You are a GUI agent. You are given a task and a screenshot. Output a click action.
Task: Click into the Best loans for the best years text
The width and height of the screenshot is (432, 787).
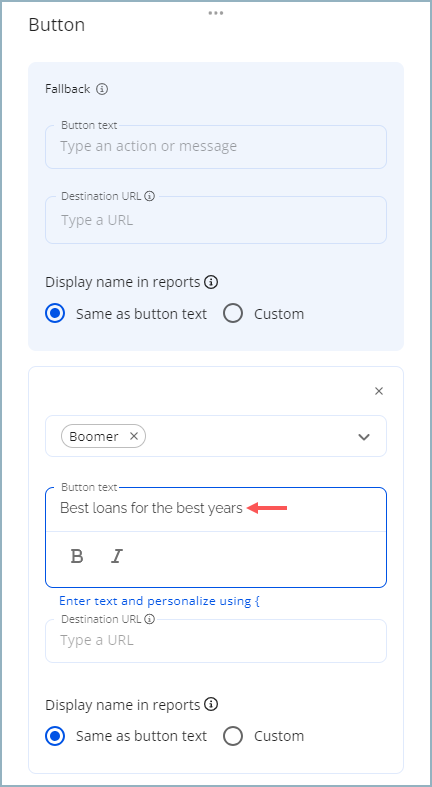(152, 508)
